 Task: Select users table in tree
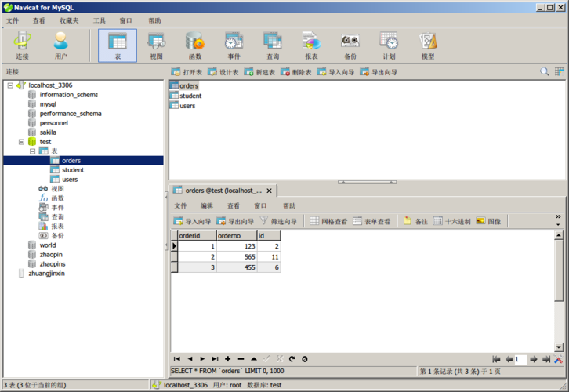[x=70, y=180]
